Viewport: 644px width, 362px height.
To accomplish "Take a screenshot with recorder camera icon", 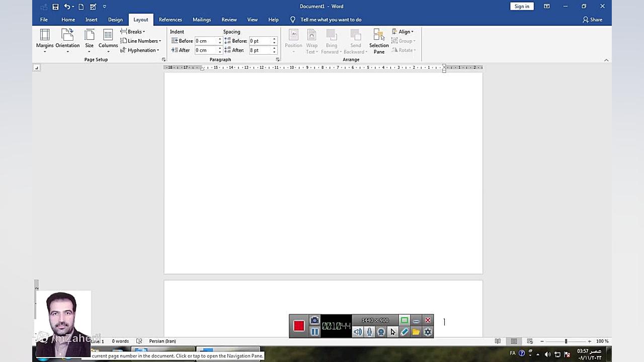I will point(314,320).
